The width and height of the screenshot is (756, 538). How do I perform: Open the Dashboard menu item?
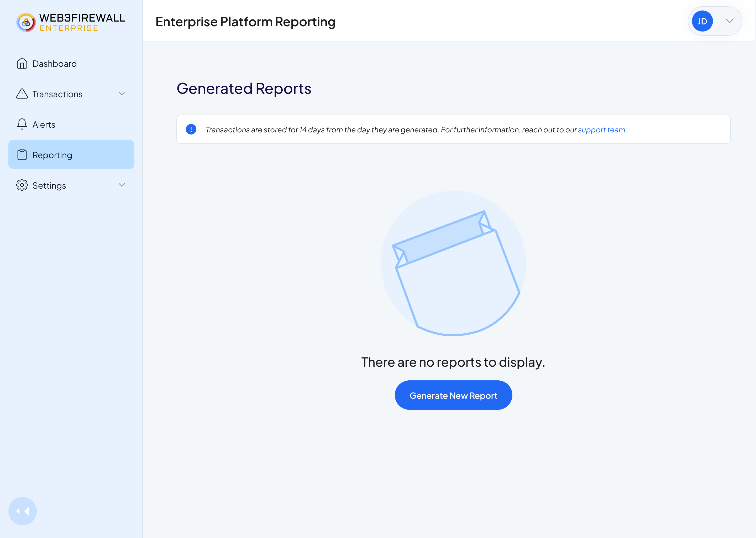coord(71,63)
